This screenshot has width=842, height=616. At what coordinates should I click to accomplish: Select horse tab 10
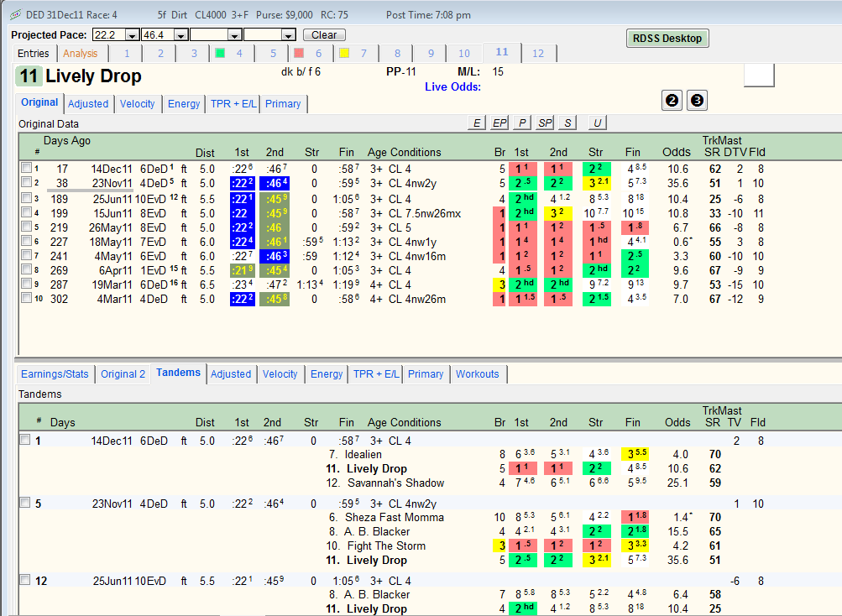point(464,53)
